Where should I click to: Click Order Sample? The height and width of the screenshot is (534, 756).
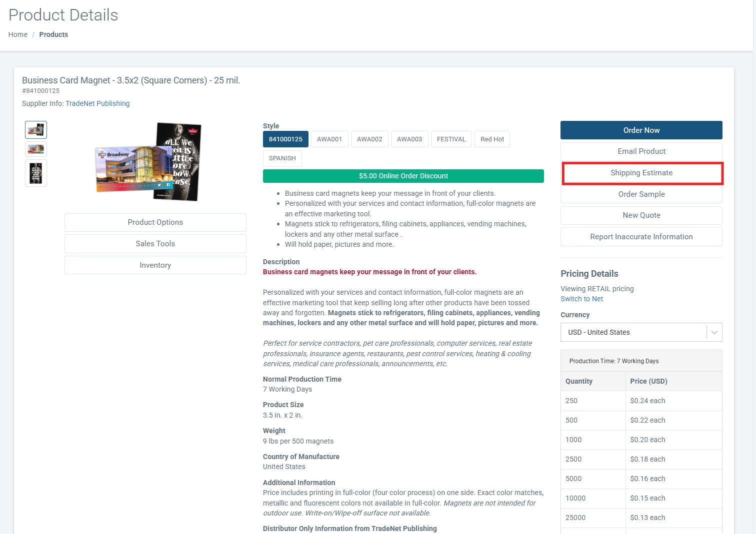[x=641, y=194]
